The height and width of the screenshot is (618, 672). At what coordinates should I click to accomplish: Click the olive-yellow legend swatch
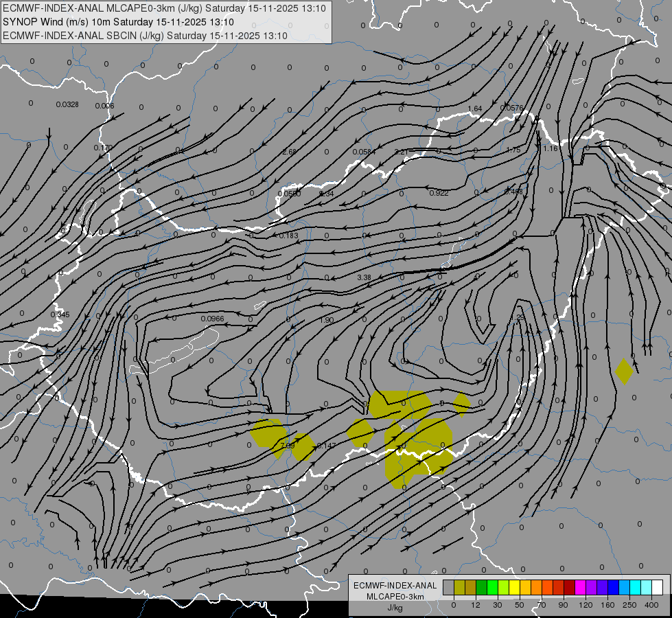(459, 588)
